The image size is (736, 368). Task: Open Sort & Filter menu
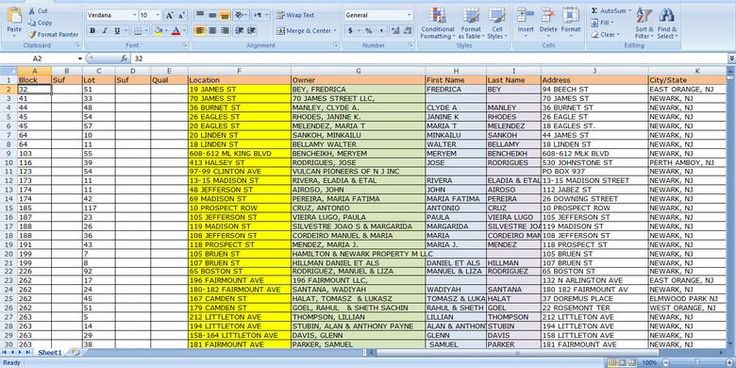coord(644,23)
